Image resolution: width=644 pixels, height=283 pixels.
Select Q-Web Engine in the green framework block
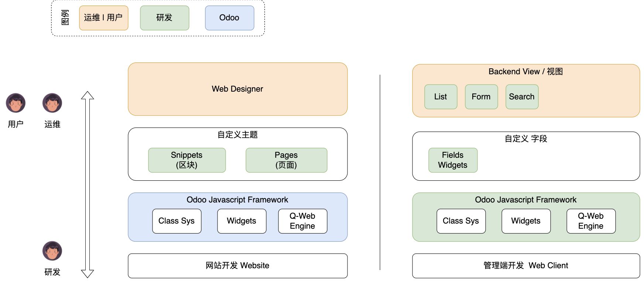click(591, 221)
